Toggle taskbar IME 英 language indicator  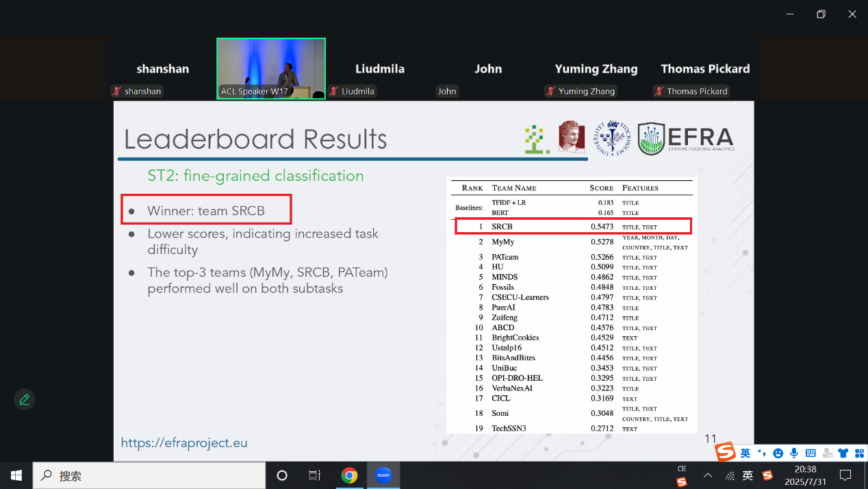[x=748, y=475]
